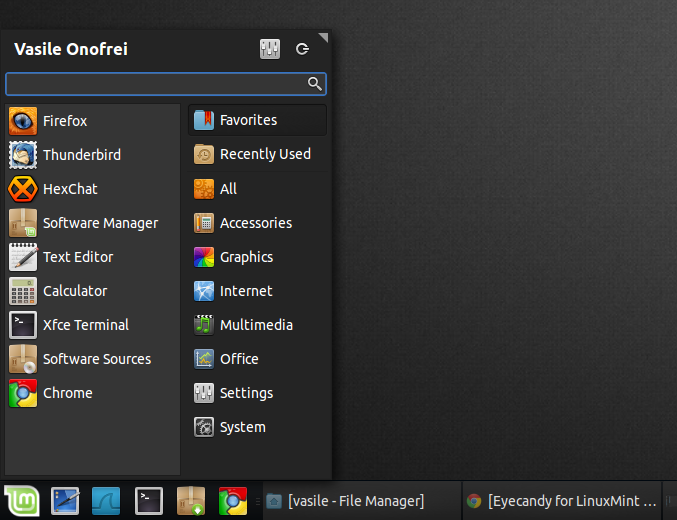Launch Thunderbird mail client
Screen dimensions: 677x520
92,155
